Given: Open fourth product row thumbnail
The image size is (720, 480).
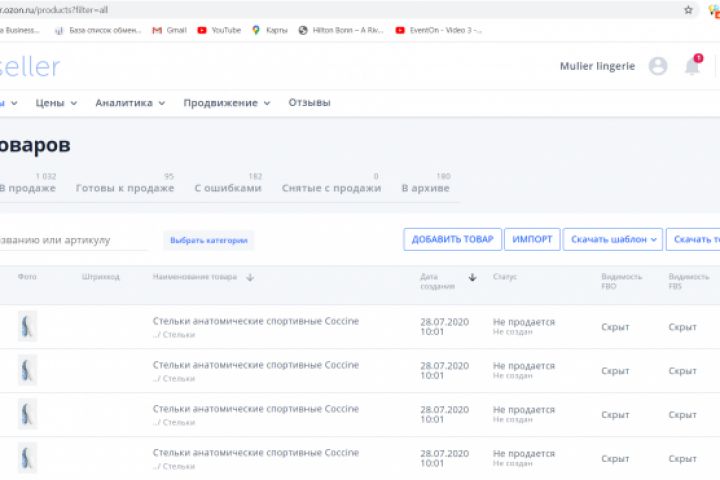Looking at the screenshot, I should (x=27, y=458).
